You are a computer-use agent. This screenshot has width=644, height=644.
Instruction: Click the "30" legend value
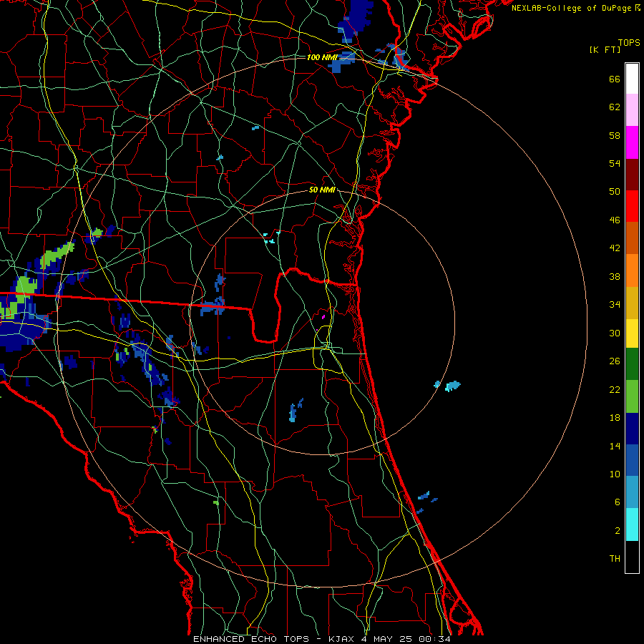(x=615, y=333)
